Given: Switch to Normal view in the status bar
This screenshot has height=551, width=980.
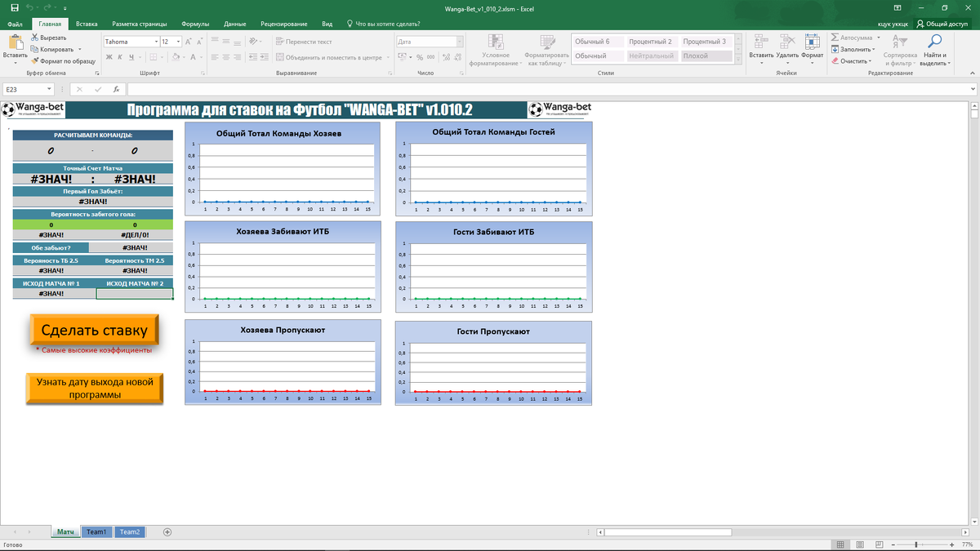Looking at the screenshot, I should pos(840,544).
